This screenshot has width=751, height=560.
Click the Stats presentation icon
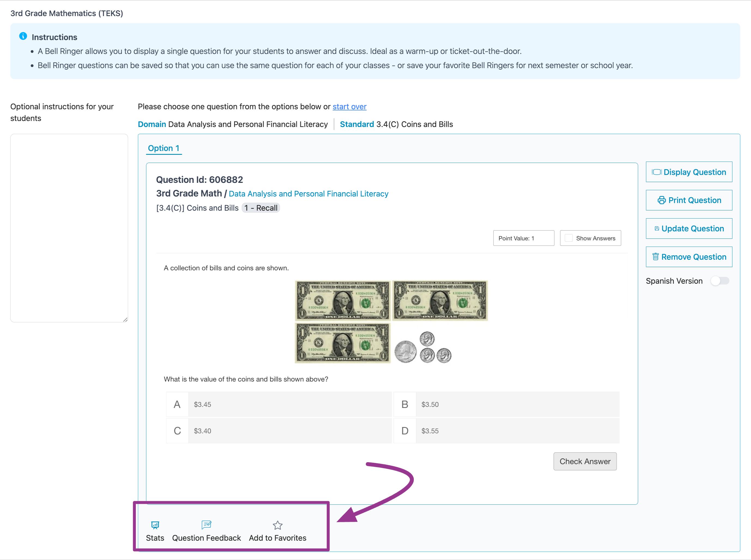(x=155, y=525)
